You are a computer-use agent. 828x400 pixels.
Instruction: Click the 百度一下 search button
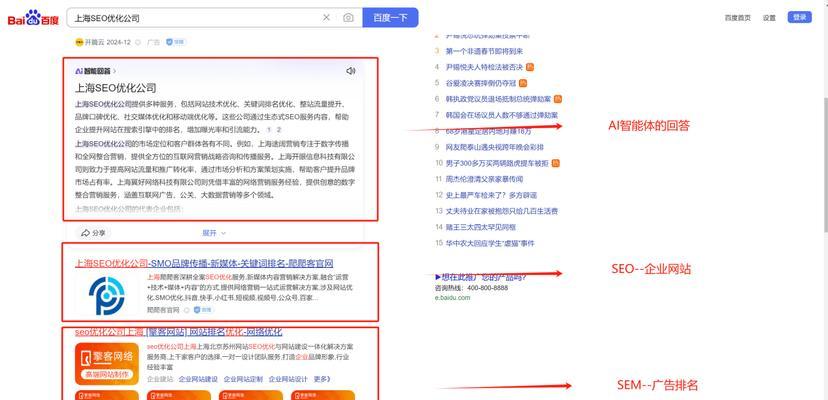tap(390, 17)
